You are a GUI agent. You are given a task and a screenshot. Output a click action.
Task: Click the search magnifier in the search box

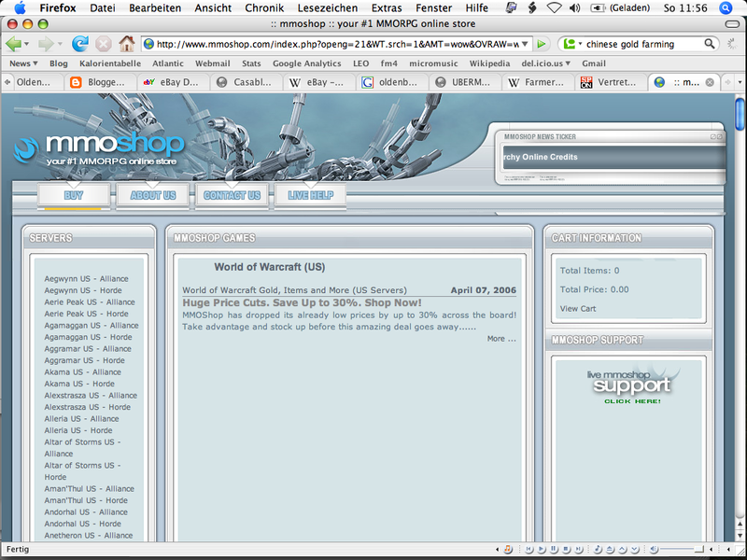[710, 44]
